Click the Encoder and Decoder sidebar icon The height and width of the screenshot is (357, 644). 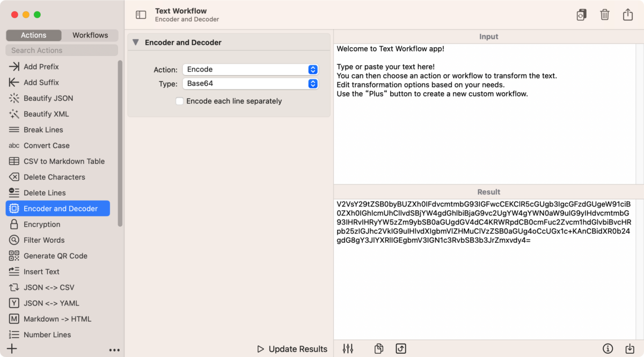14,209
